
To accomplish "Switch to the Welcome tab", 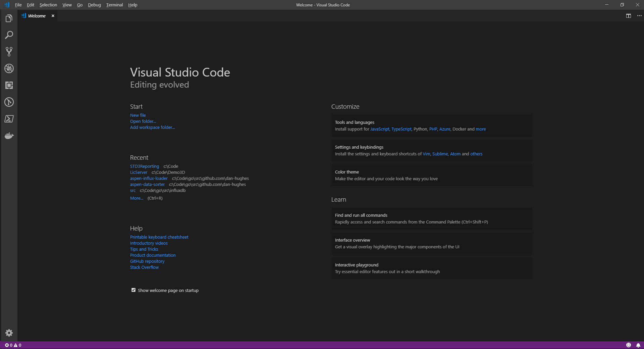I will (37, 16).
